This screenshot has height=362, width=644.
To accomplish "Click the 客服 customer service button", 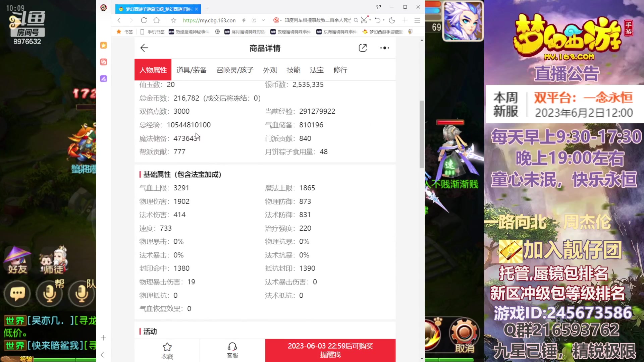I will [x=232, y=351].
